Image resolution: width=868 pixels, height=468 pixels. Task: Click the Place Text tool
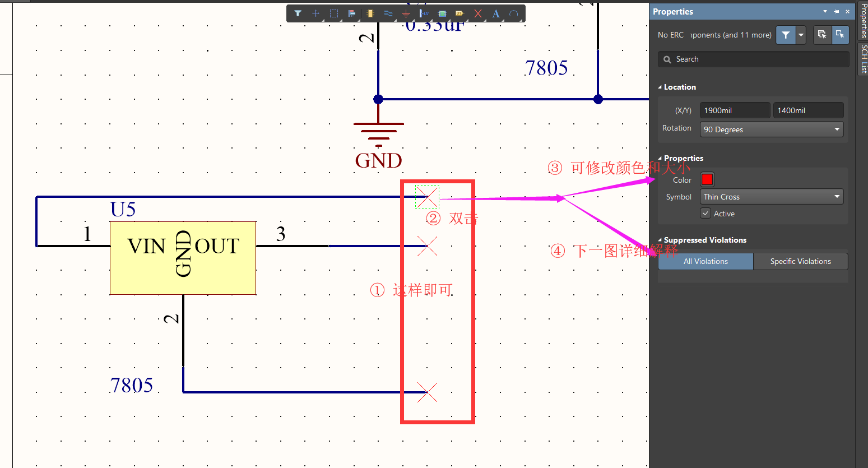(495, 13)
